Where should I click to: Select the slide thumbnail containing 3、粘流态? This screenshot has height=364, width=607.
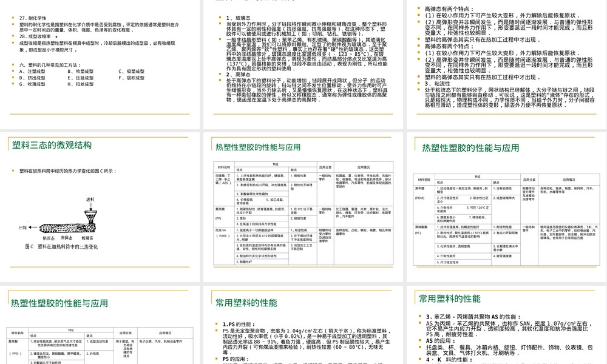[x=506, y=64]
